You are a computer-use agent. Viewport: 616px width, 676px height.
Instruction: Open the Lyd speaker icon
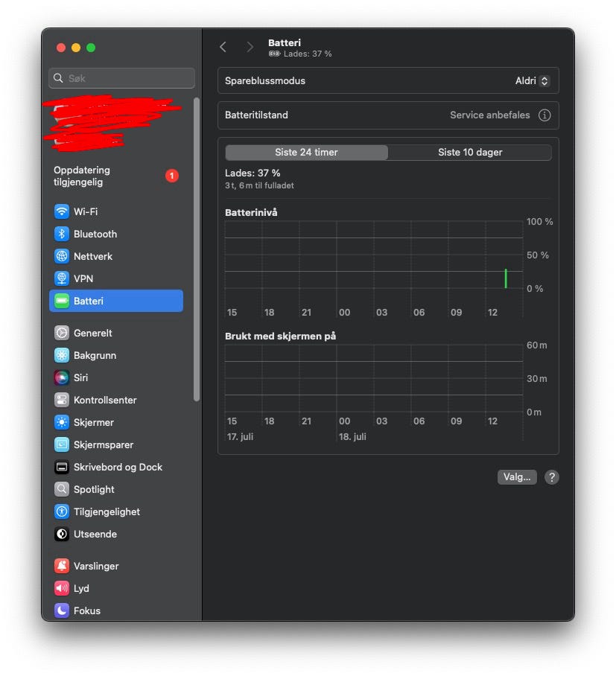tap(62, 588)
